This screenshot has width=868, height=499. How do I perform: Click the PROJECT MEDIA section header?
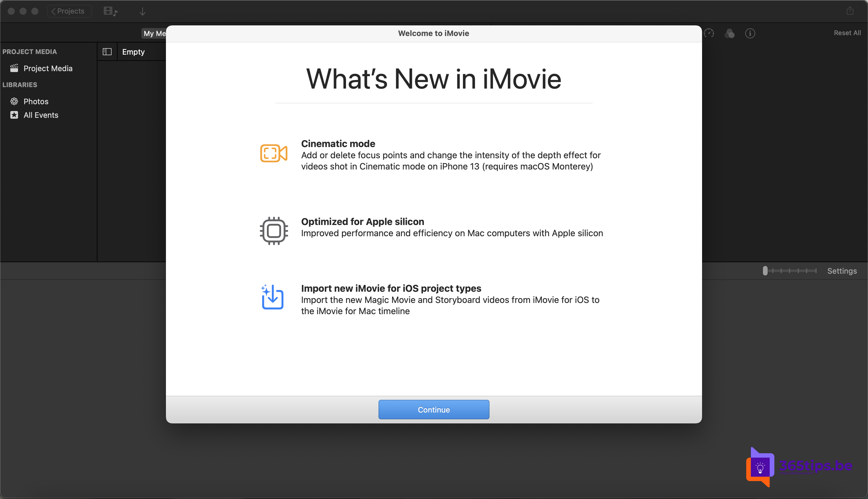click(30, 52)
